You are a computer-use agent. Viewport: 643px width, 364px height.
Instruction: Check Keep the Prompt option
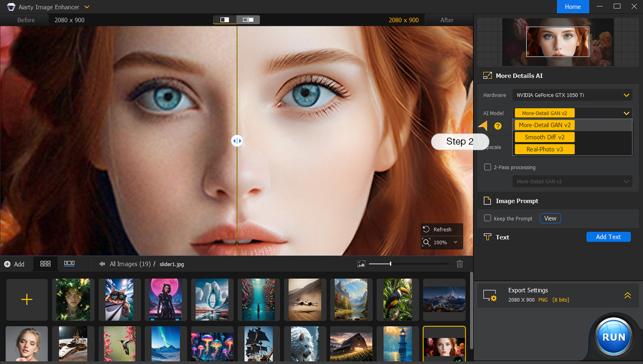pyautogui.click(x=488, y=218)
